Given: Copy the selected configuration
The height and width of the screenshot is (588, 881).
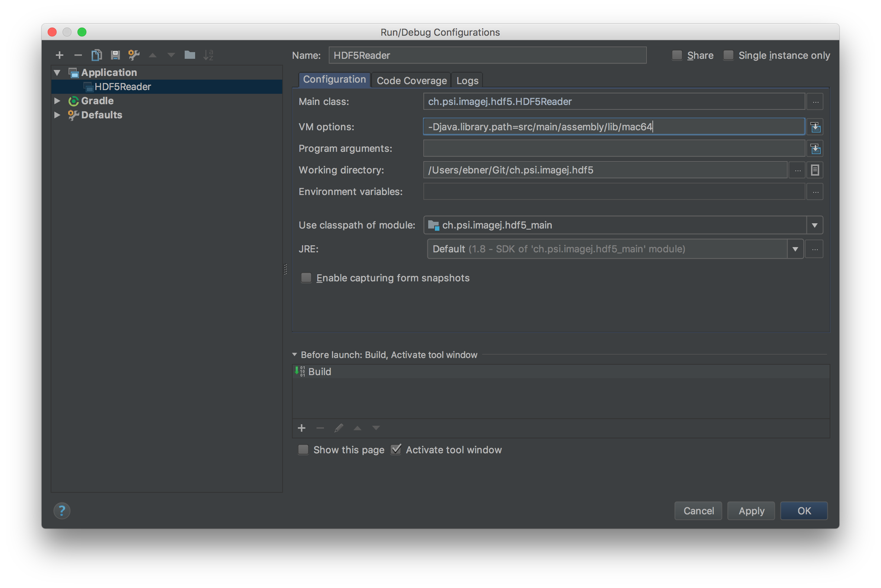Looking at the screenshot, I should [96, 55].
